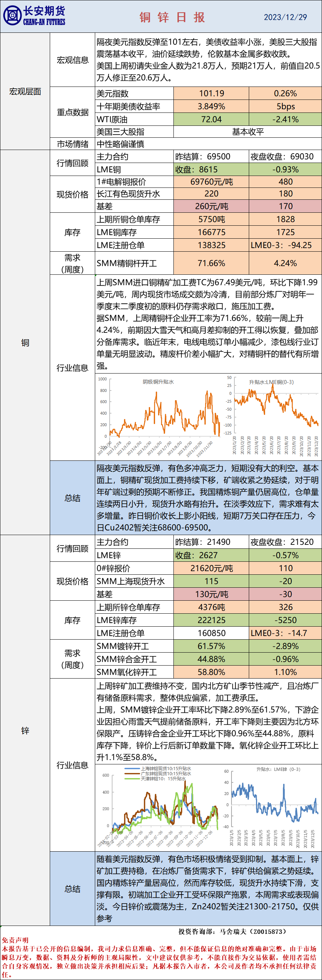Image resolution: width=322 pixels, height=980 pixels.
Task: Click the LME copper stock "166775"
Action: pos(211,232)
